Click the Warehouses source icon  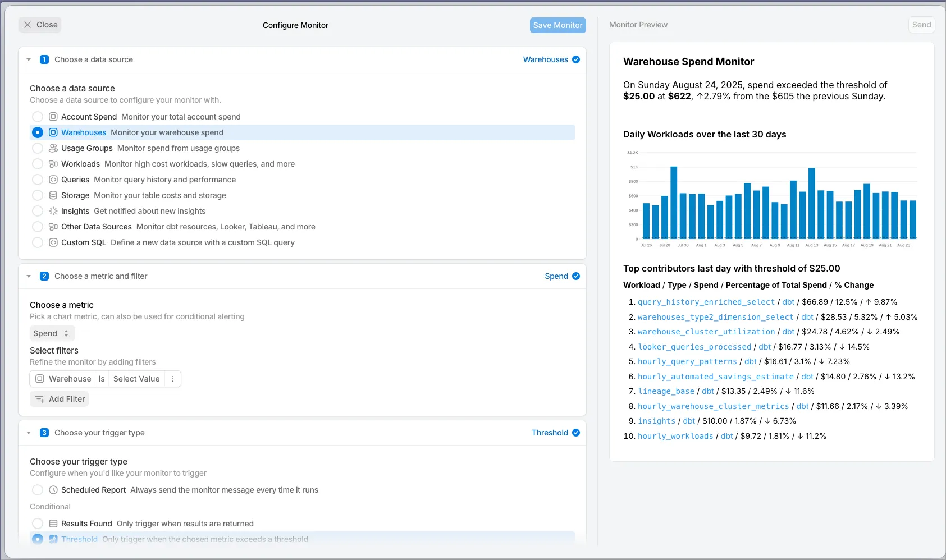pyautogui.click(x=53, y=132)
